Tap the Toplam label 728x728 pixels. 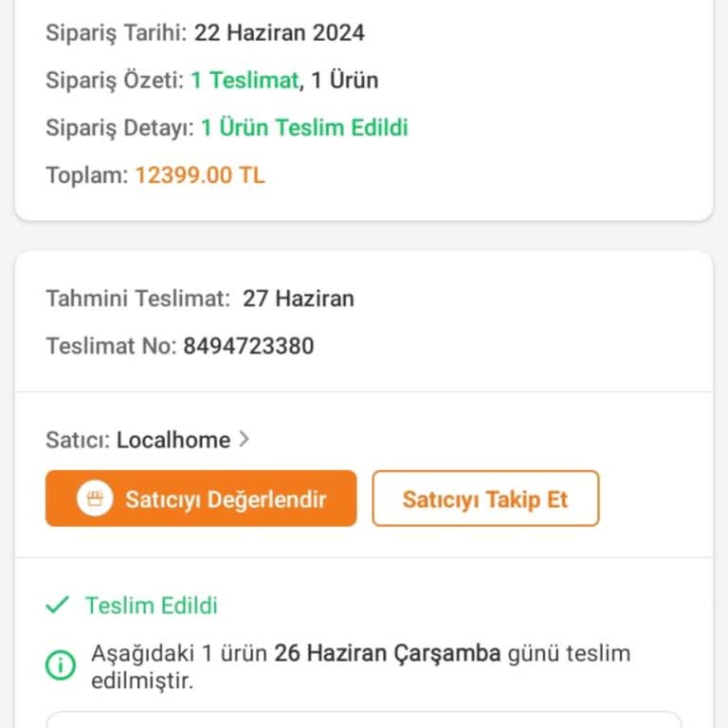point(86,175)
